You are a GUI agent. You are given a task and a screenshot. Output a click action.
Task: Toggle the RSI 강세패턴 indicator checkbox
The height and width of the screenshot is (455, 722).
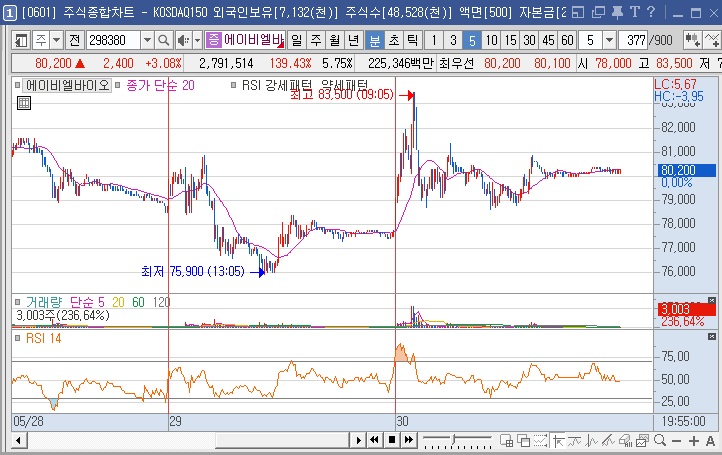(x=233, y=85)
